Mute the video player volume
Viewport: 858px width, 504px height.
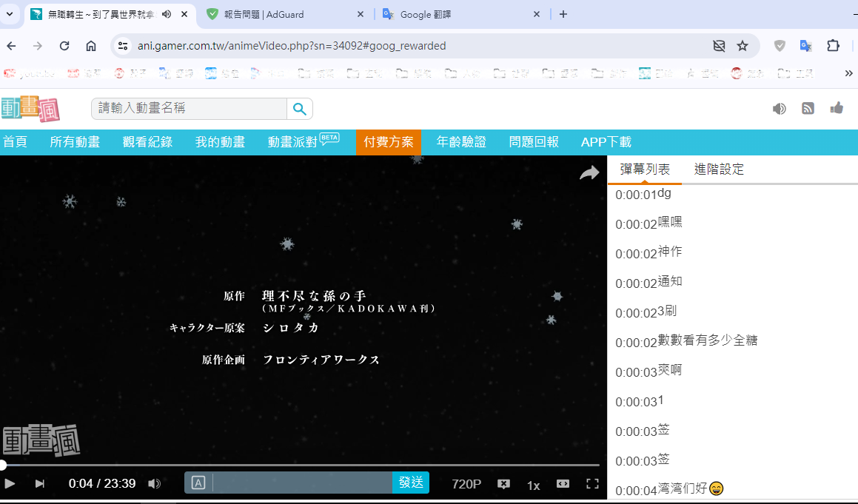tap(155, 483)
